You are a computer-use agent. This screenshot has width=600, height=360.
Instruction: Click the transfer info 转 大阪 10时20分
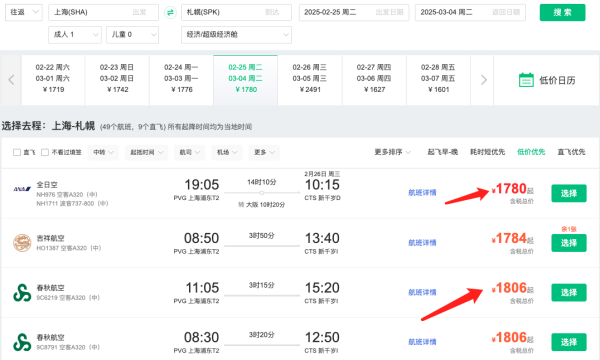[262, 205]
